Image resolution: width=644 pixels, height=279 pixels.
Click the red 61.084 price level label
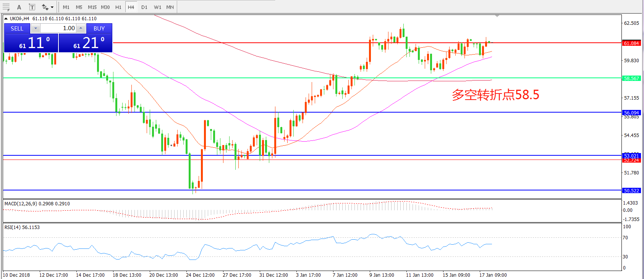click(631, 43)
